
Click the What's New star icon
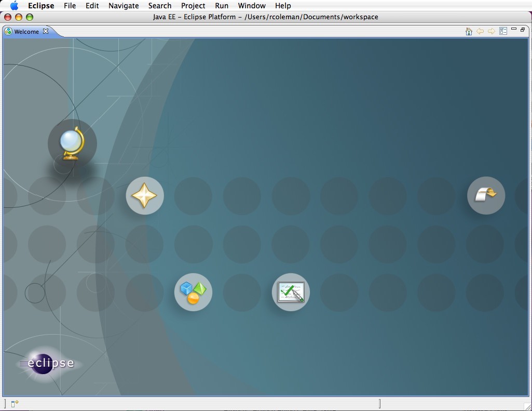(x=145, y=196)
